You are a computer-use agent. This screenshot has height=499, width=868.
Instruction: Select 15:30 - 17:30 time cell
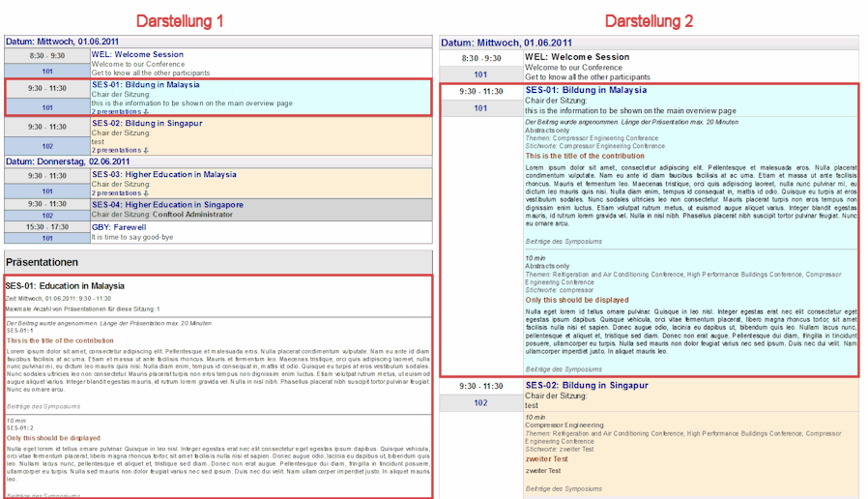pyautogui.click(x=47, y=227)
